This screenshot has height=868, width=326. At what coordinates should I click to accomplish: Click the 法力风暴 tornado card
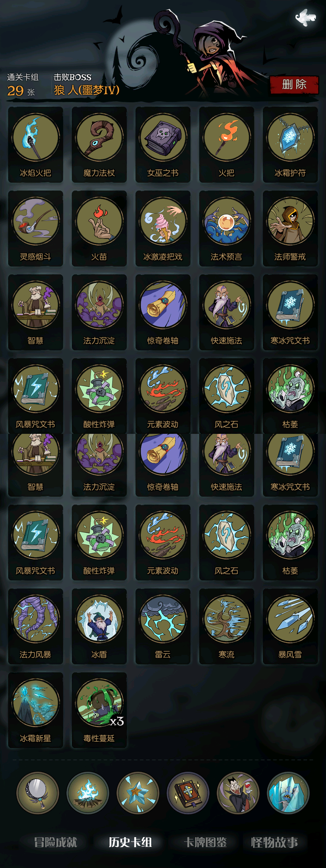click(x=35, y=627)
